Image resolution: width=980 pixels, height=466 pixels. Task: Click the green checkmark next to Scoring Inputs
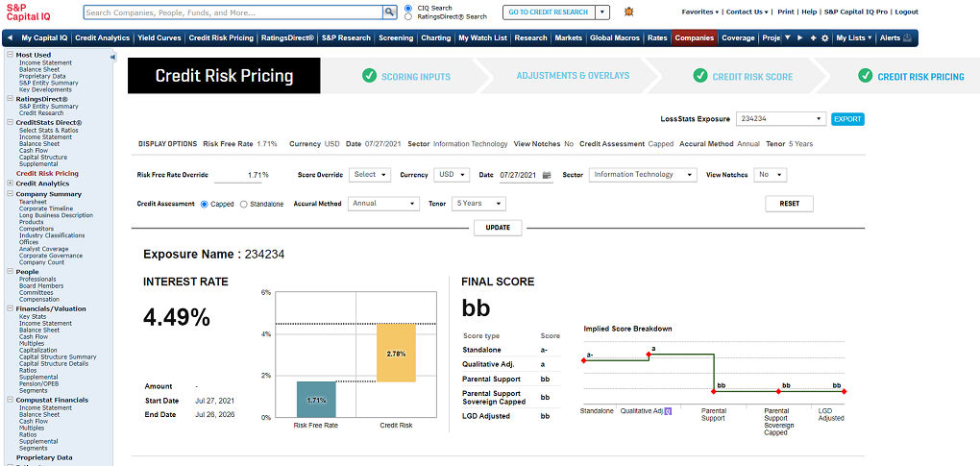click(369, 76)
